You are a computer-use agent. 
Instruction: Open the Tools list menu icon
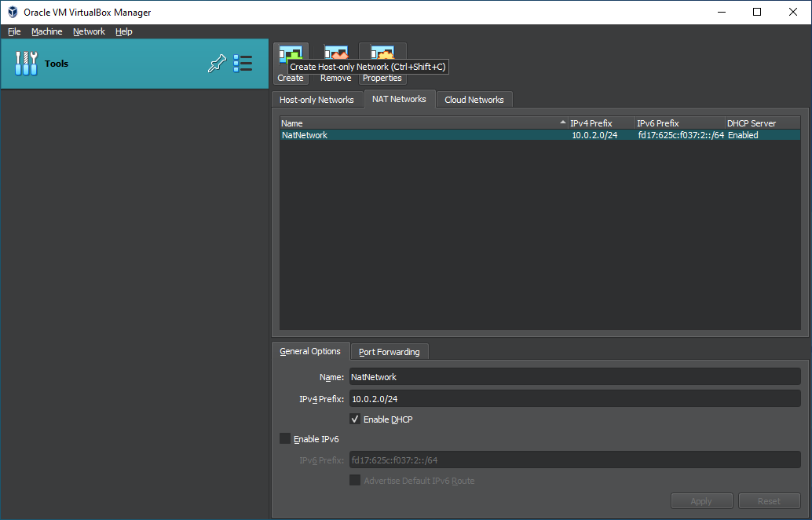243,64
